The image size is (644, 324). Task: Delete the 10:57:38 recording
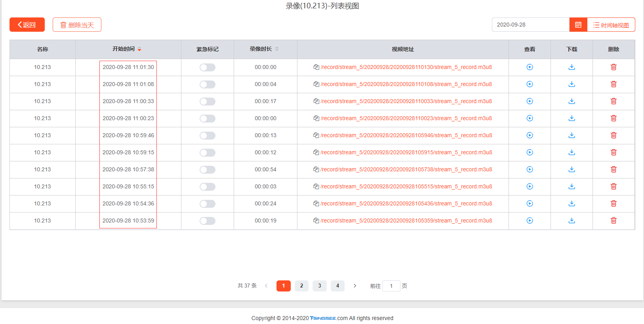coord(614,169)
